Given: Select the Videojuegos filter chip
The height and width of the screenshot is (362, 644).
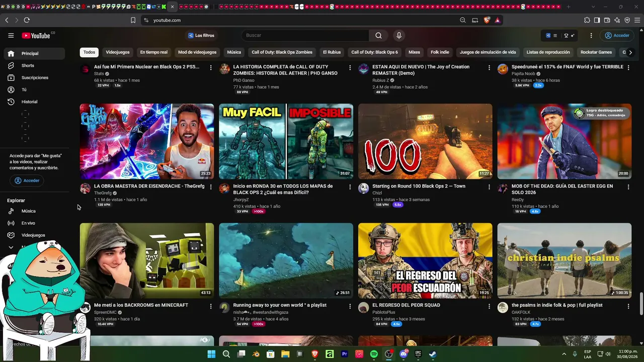Looking at the screenshot, I should pyautogui.click(x=118, y=52).
